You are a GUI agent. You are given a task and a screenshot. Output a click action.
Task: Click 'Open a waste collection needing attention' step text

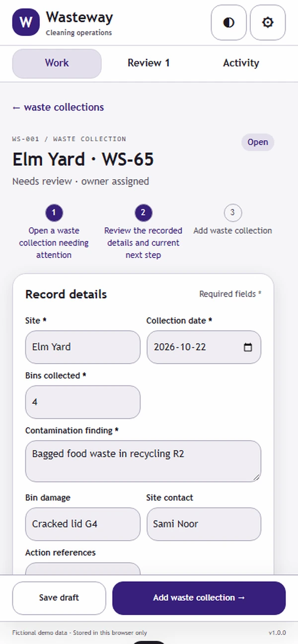point(54,243)
